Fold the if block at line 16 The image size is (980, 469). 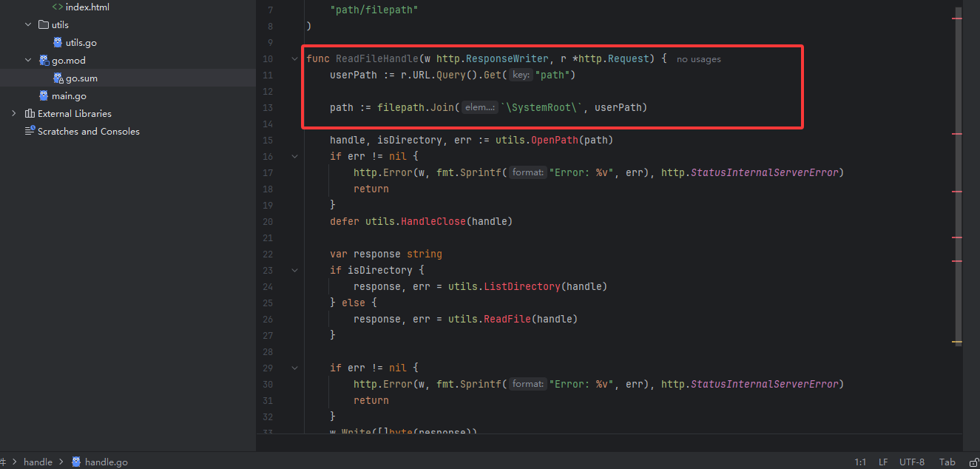point(294,156)
